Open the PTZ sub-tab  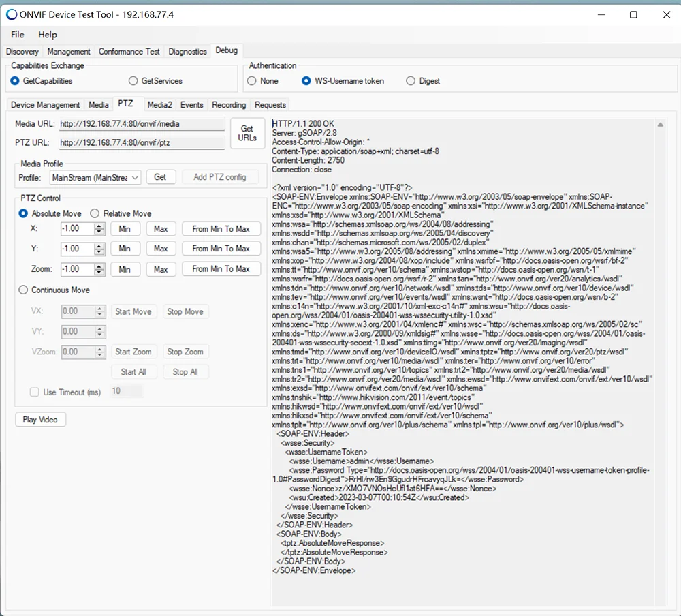pyautogui.click(x=125, y=104)
